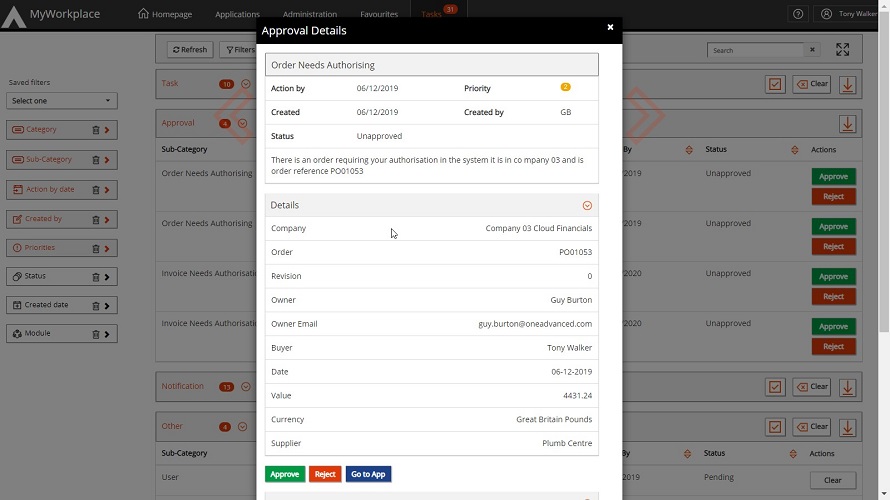Open the Homepage menu item
This screenshot has width=890, height=500.
165,14
